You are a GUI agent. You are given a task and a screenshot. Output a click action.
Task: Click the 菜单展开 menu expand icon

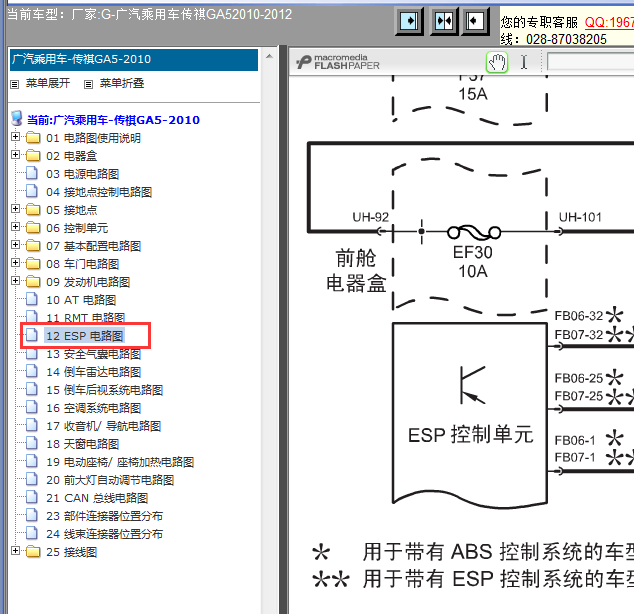click(15, 84)
